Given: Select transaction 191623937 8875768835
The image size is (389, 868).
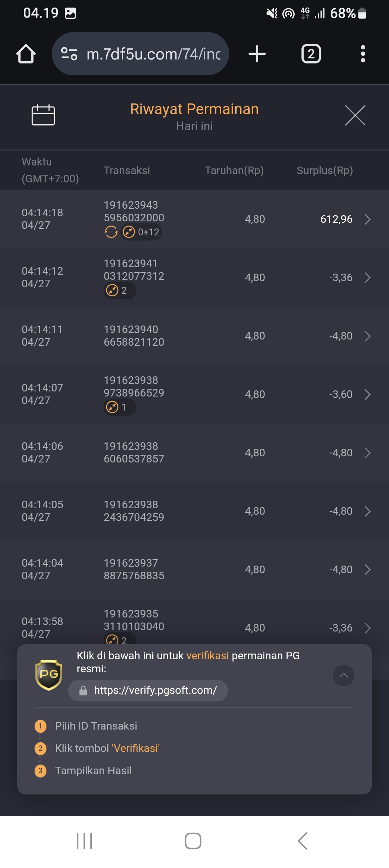Looking at the screenshot, I should tap(134, 569).
